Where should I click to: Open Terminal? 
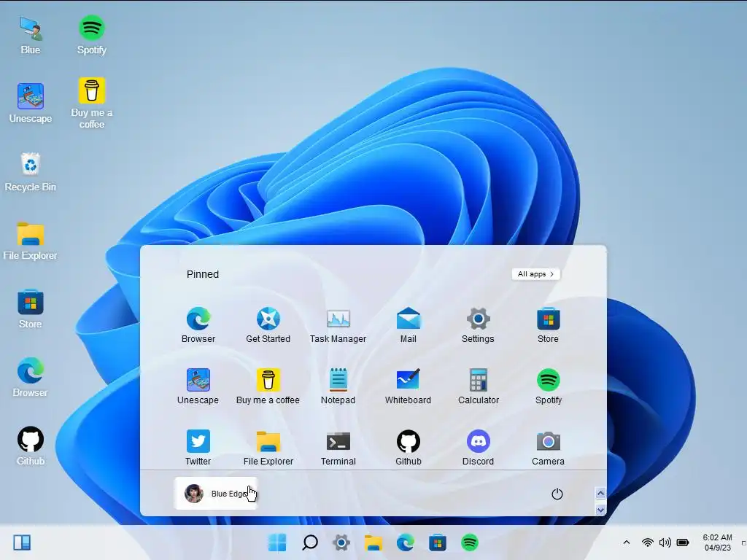[x=338, y=447]
